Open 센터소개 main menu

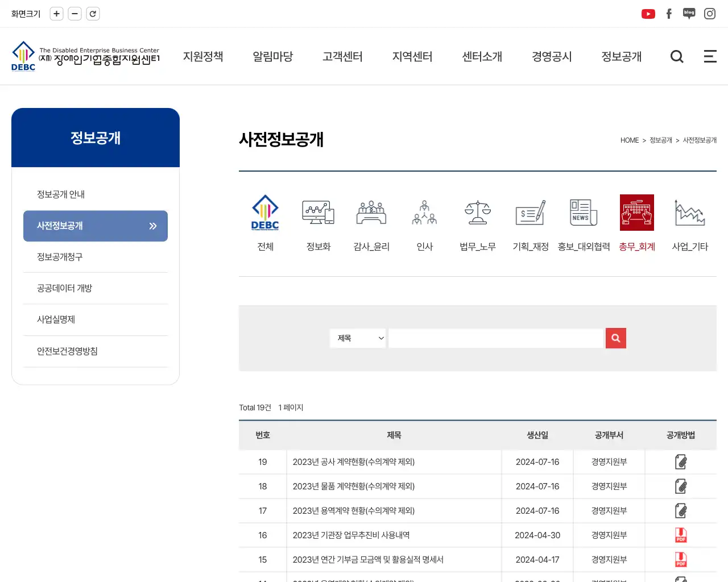tap(482, 56)
